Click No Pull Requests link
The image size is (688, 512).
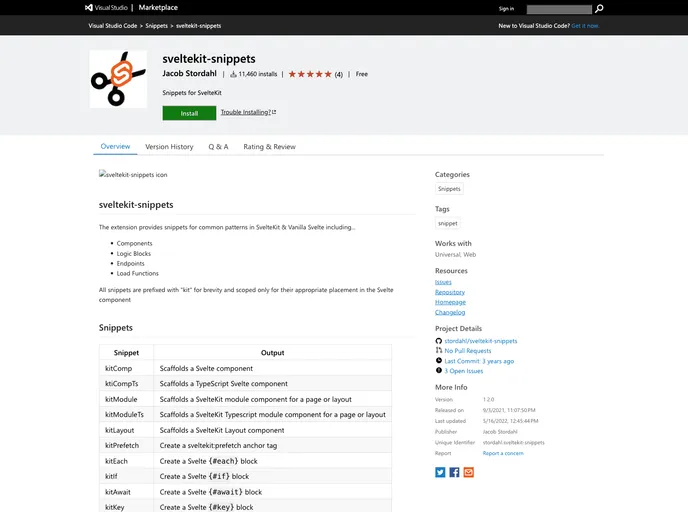pyautogui.click(x=468, y=351)
